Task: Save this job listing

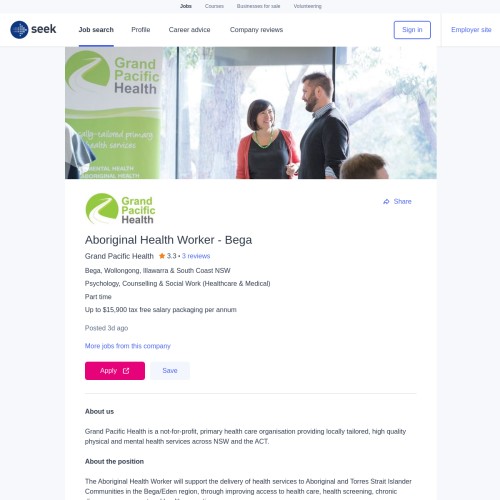Action: coord(170,371)
